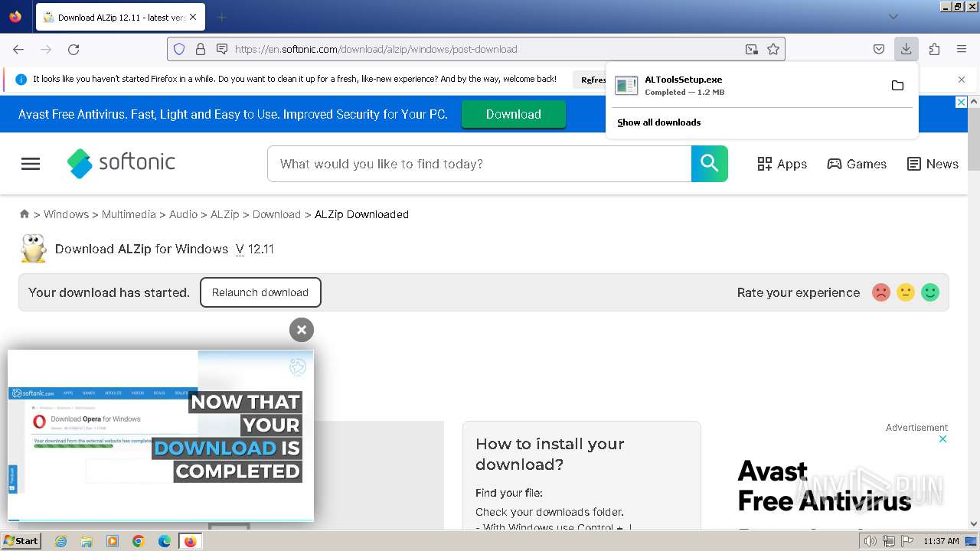The width and height of the screenshot is (980, 551).
Task: Select the Download ALZip browser tab
Action: (x=119, y=17)
